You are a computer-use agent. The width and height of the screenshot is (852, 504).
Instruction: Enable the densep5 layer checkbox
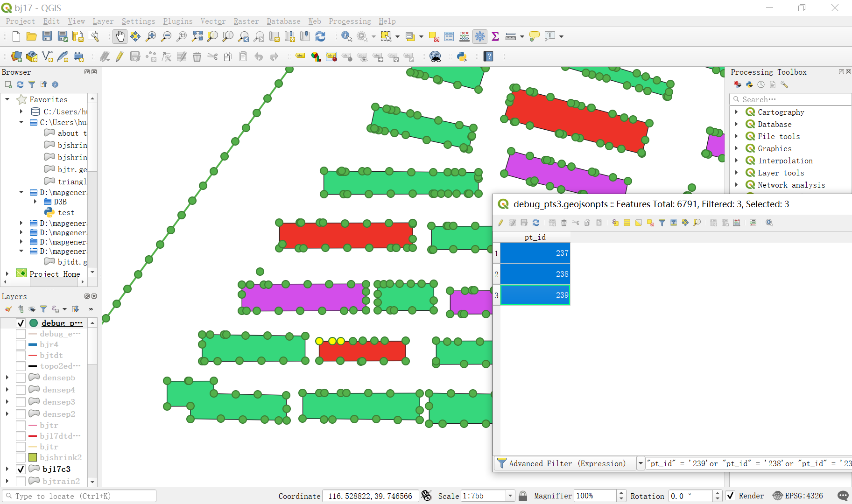21,378
